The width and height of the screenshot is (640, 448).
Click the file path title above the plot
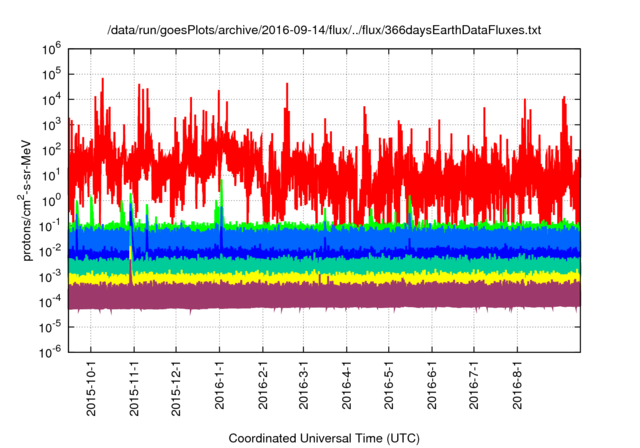point(324,30)
